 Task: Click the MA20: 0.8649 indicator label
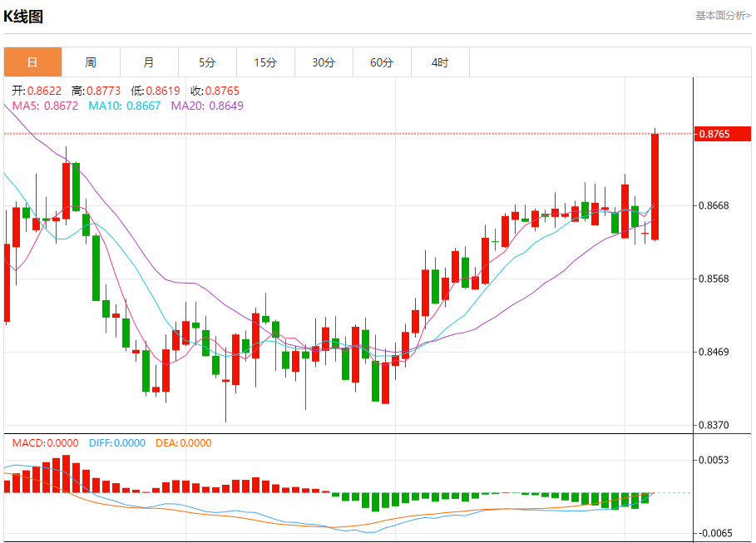pos(207,106)
